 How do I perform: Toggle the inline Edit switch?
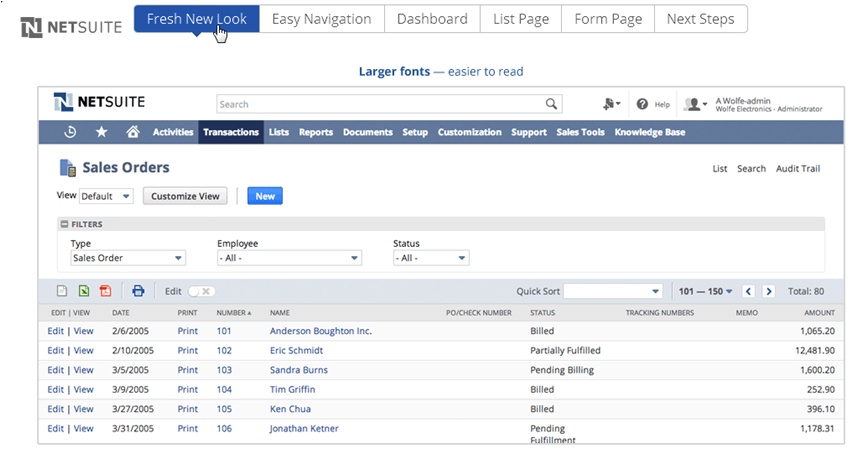200,291
